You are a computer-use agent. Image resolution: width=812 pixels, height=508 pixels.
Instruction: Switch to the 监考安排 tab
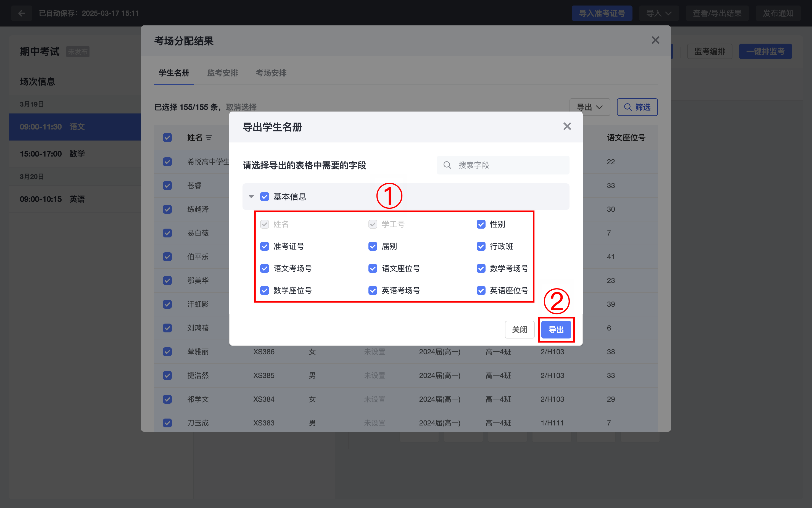tap(223, 73)
